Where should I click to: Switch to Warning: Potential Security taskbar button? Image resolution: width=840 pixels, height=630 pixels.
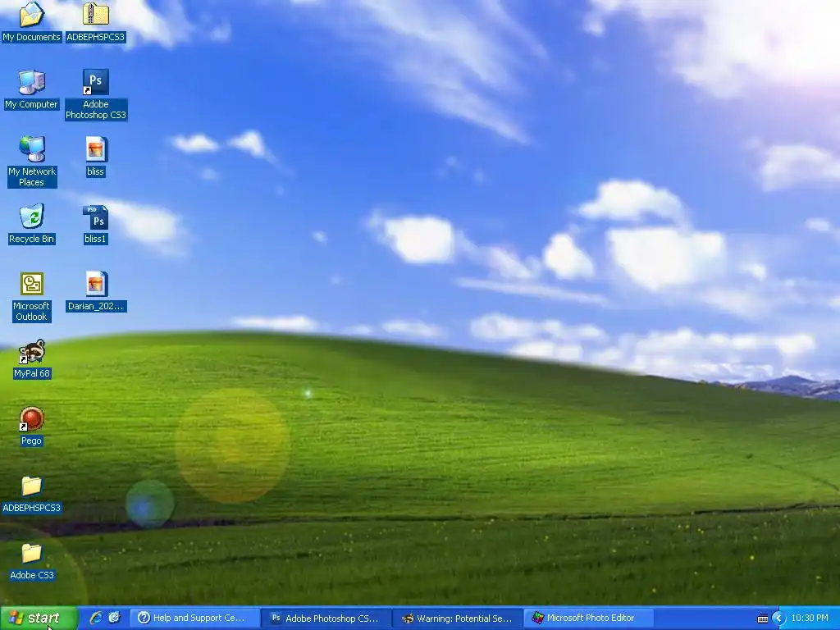tap(458, 619)
